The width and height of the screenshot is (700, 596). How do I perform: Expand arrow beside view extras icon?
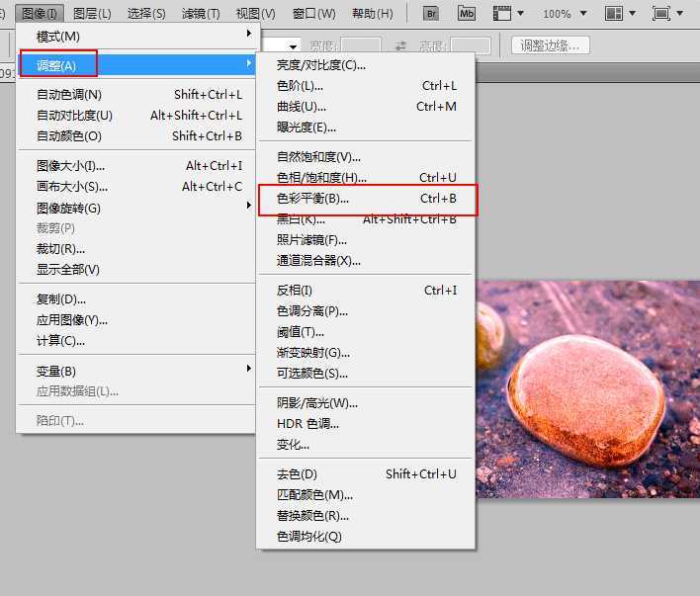520,14
